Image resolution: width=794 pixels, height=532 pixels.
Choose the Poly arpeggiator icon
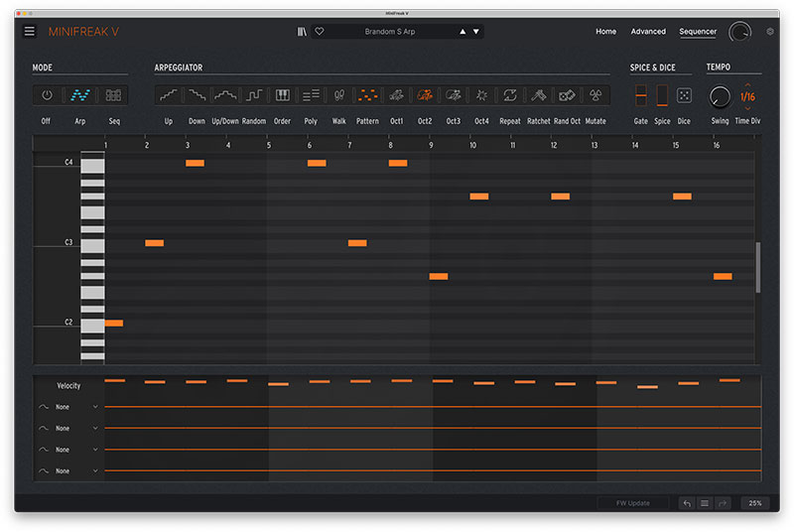(x=311, y=95)
